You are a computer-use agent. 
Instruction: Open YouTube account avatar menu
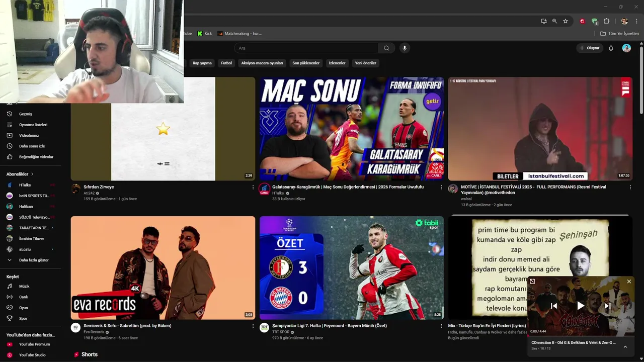626,48
